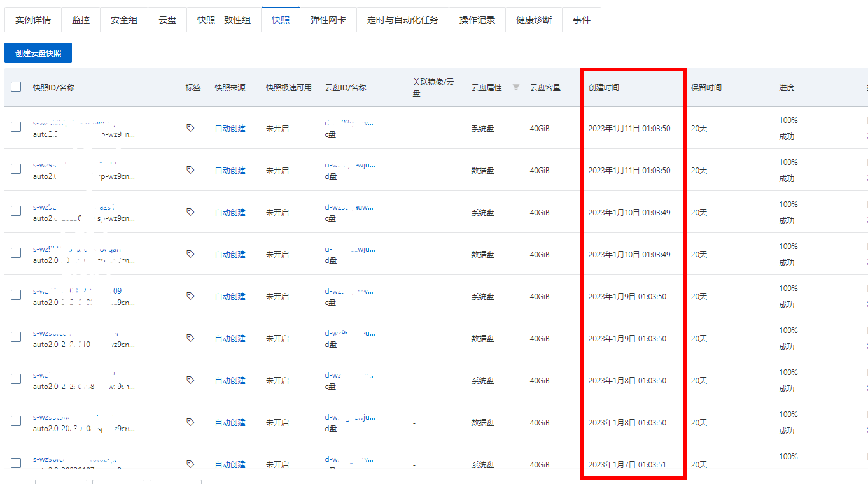
Task: Click tag icon on 2023年1月8日 数据盘 row
Action: coord(190,422)
